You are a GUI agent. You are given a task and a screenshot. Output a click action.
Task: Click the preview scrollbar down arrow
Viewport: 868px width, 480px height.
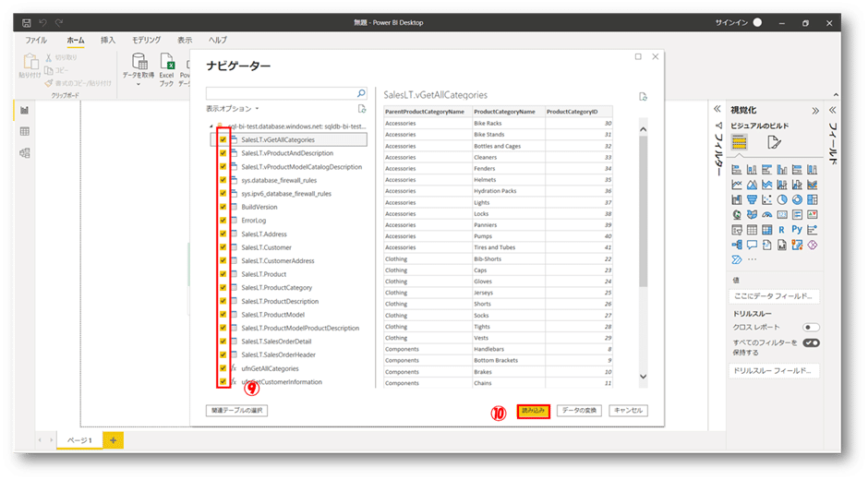(643, 377)
